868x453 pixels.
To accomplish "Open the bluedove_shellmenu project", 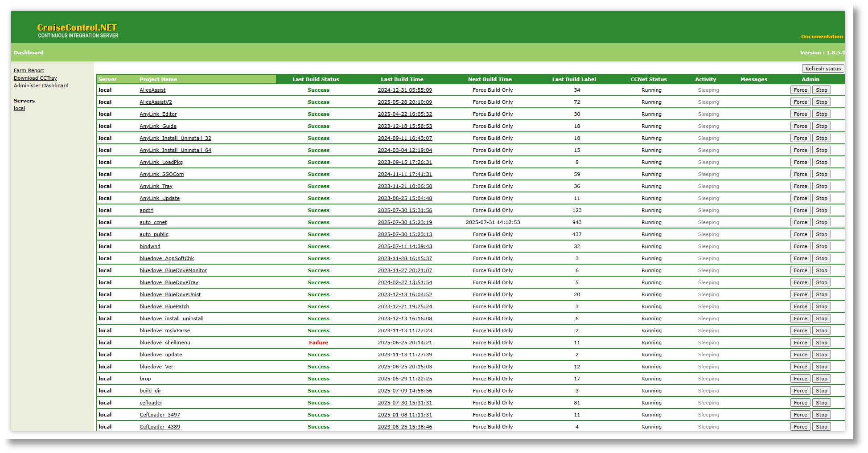I will (165, 343).
